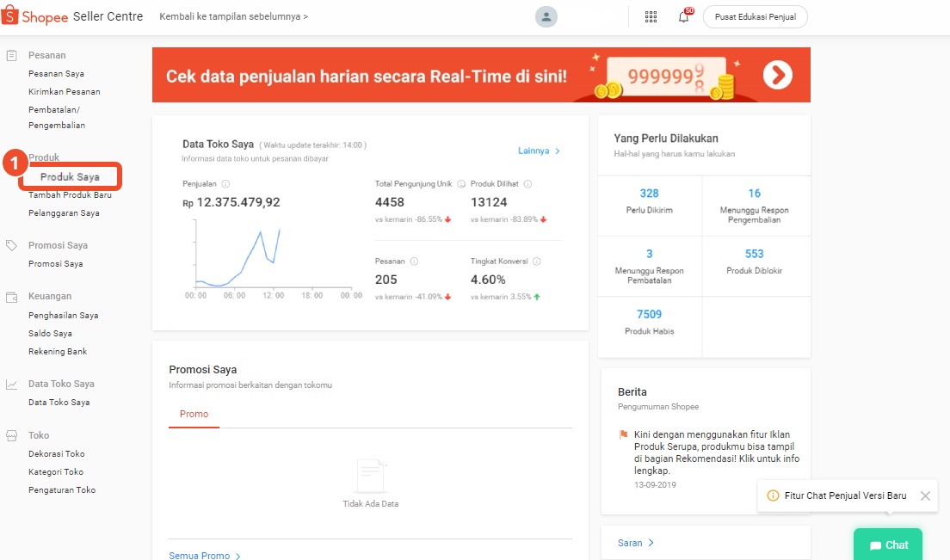This screenshot has width=950, height=560.
Task: Open the 328 Perlu Dikirim tile
Action: pyautogui.click(x=650, y=201)
